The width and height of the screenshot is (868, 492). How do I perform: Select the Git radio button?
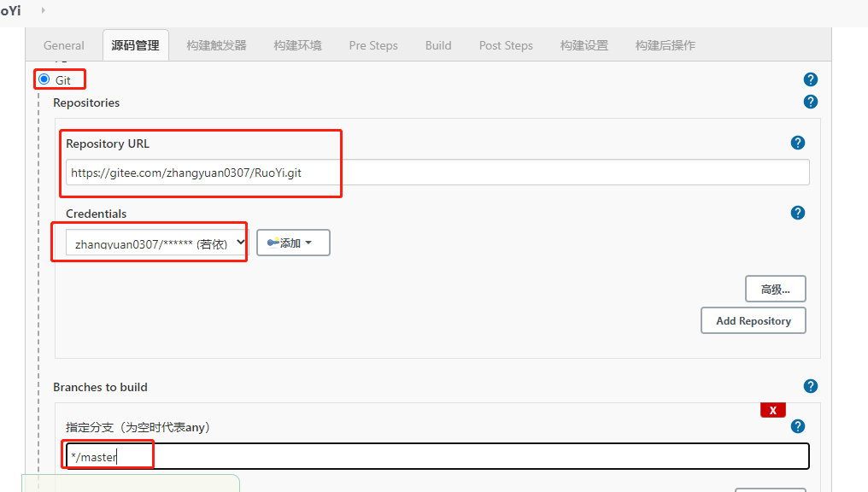pos(44,79)
